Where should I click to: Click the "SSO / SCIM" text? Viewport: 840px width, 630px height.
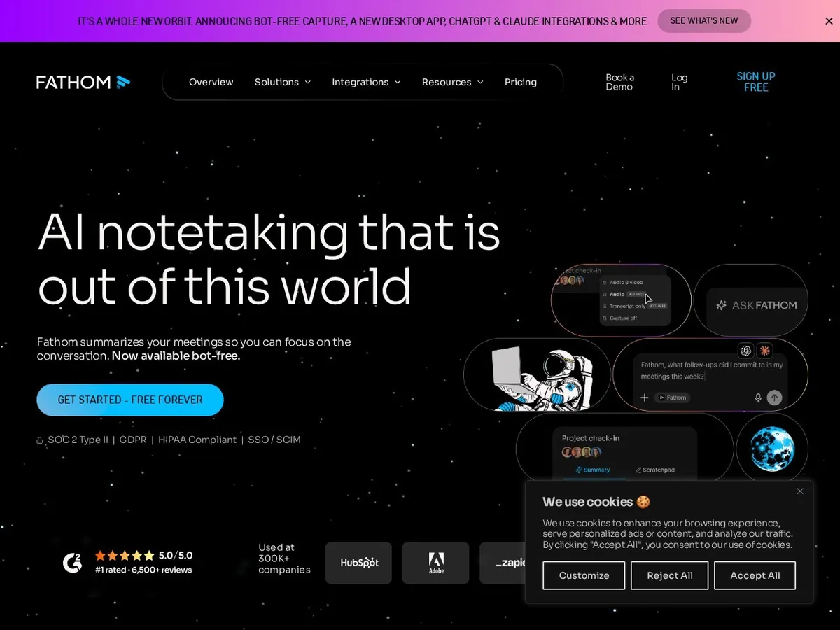click(x=274, y=440)
